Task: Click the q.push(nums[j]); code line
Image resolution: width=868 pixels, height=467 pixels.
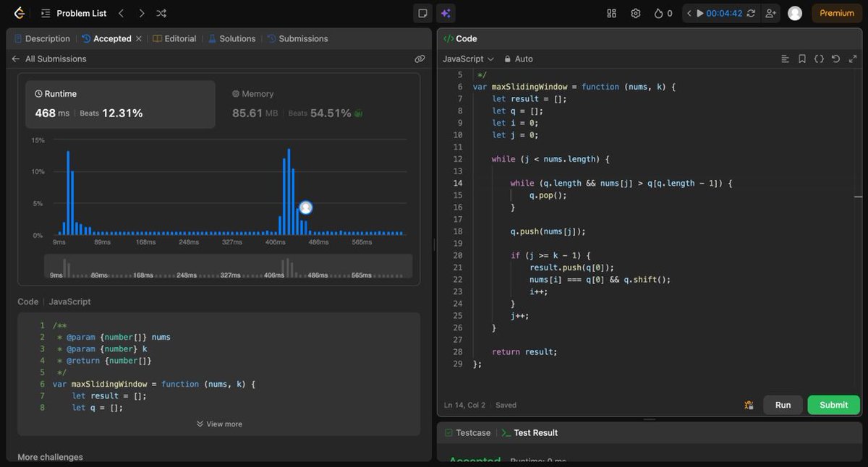Action: (548, 231)
